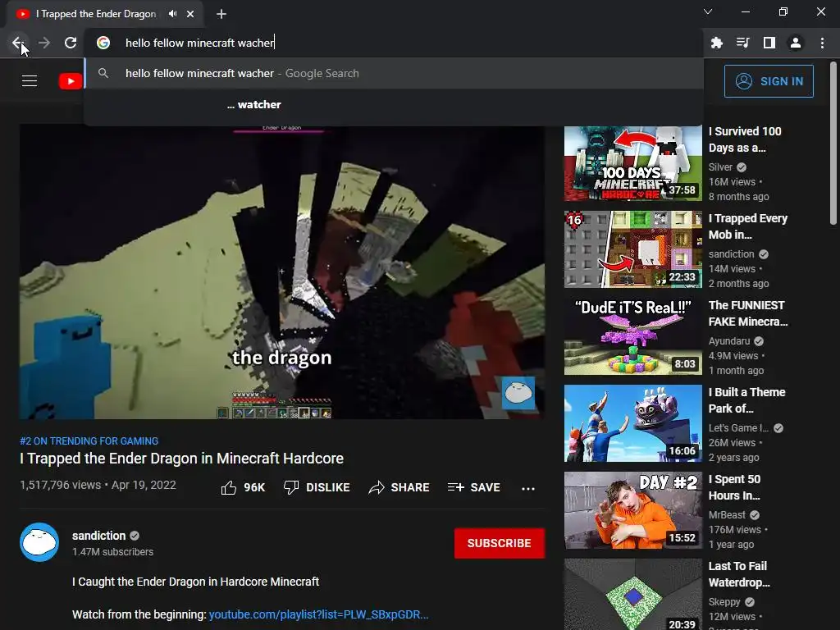Open 'I Built a Theme Park of...' thumbnail
The width and height of the screenshot is (840, 630).
point(633,423)
